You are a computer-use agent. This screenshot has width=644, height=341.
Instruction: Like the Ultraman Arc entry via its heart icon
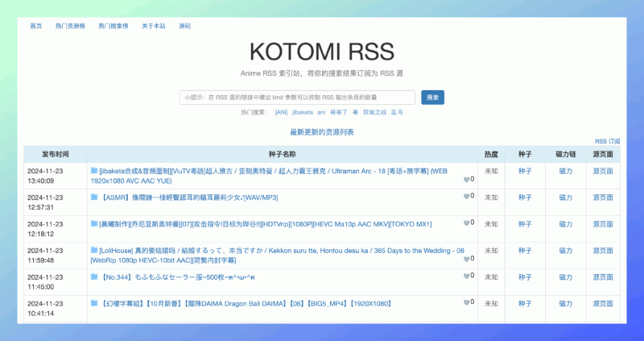click(x=467, y=180)
